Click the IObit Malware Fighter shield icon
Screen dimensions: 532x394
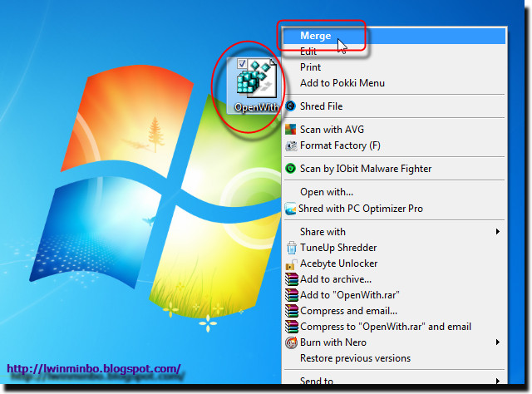click(290, 169)
